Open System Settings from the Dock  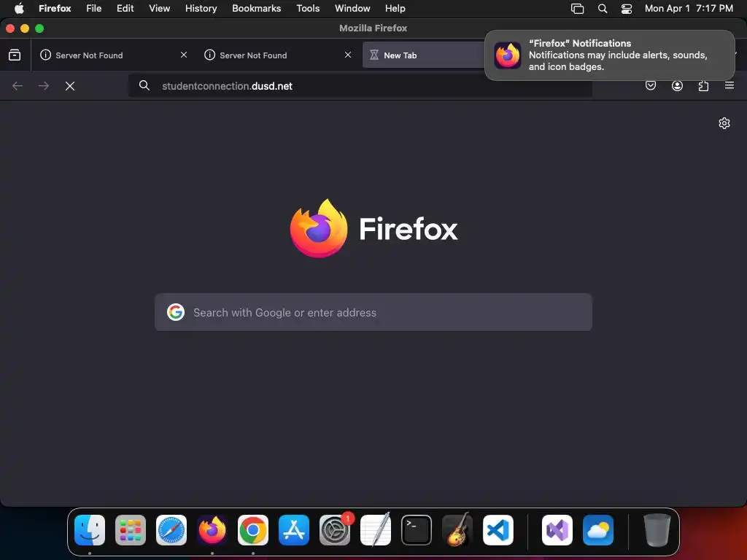point(335,530)
